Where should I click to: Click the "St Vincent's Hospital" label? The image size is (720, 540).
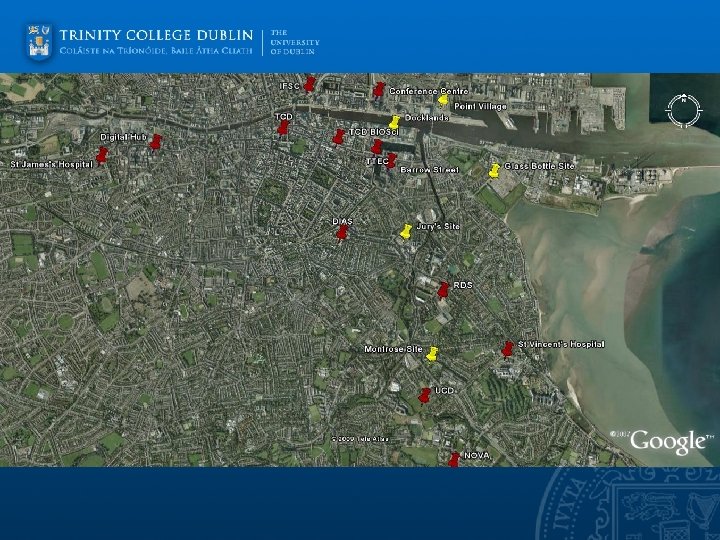(561, 344)
